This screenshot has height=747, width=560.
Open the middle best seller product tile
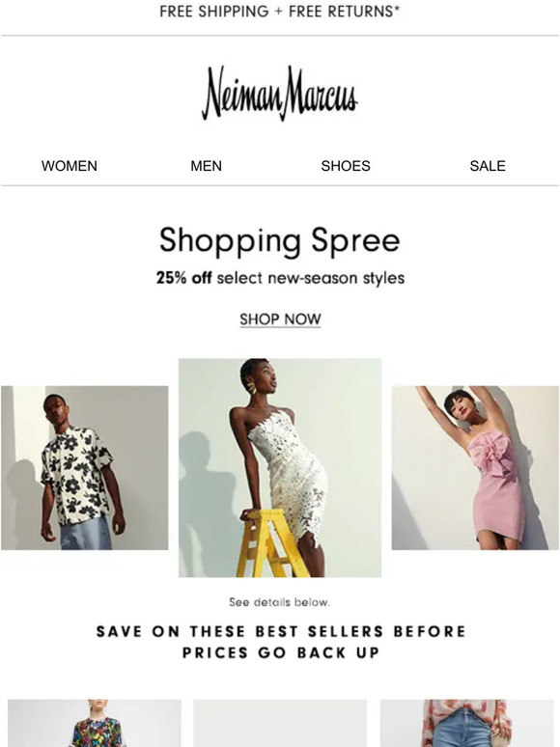pos(280,723)
